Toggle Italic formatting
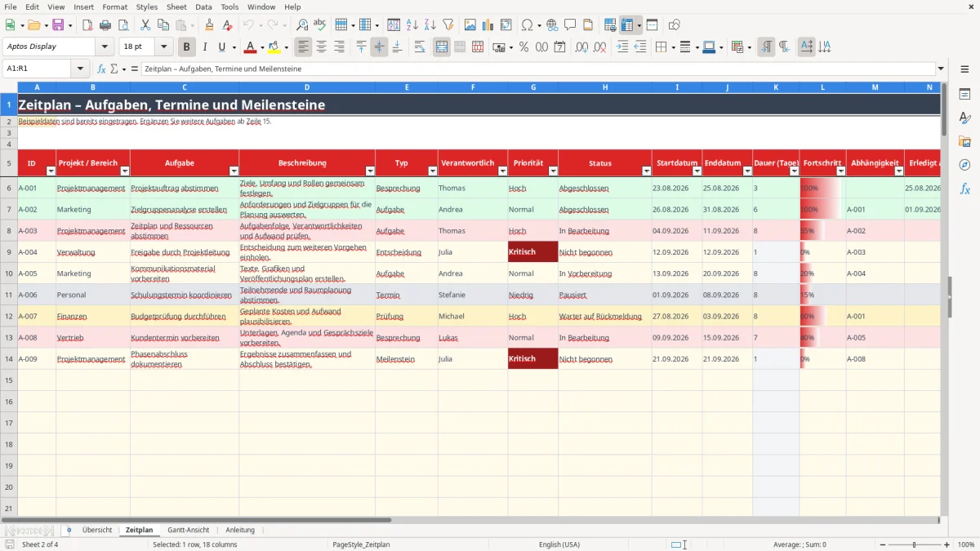Screen dimensions: 980x551 [205, 47]
